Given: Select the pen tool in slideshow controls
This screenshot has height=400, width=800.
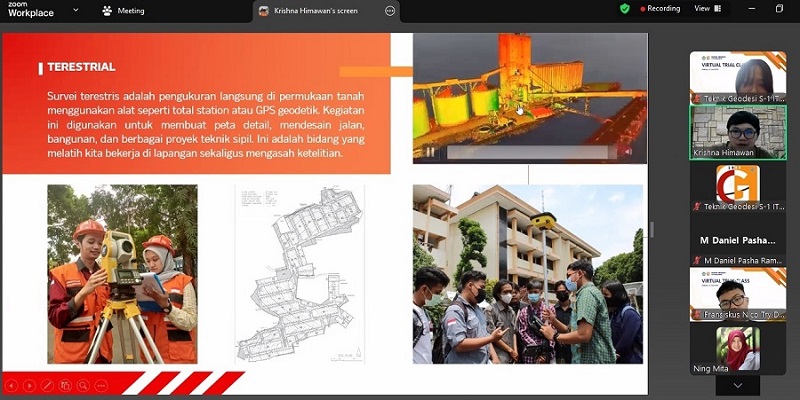Looking at the screenshot, I should [47, 384].
